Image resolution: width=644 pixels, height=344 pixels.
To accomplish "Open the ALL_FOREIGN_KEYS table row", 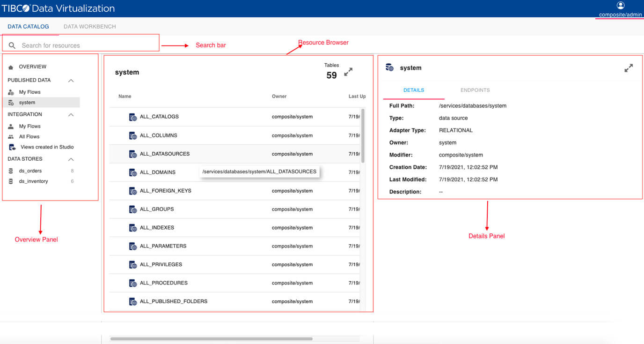I will (x=235, y=191).
